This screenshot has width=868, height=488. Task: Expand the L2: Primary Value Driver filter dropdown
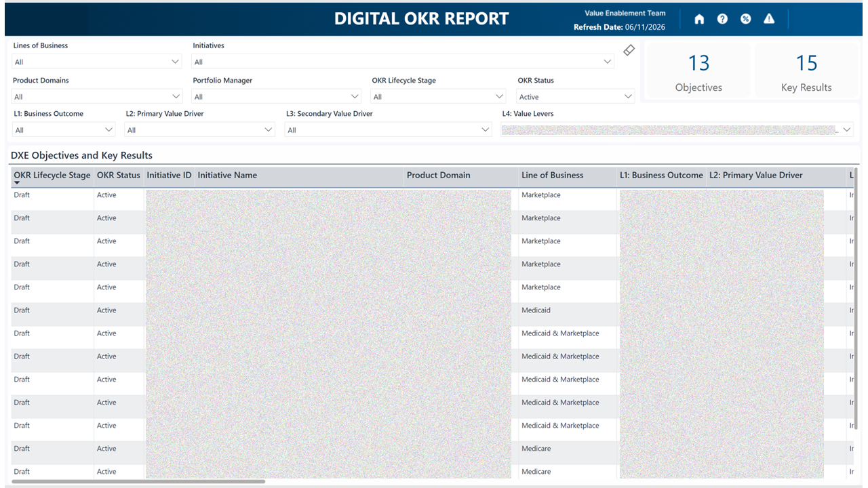tap(200, 129)
